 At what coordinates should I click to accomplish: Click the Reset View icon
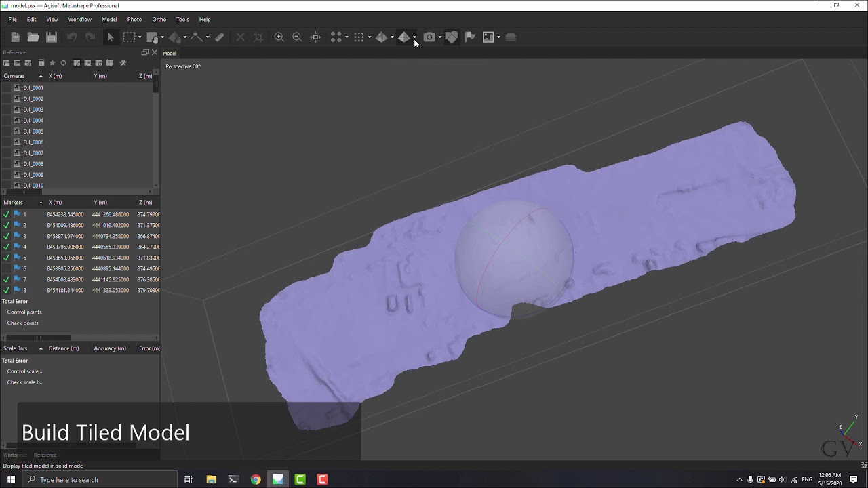315,37
